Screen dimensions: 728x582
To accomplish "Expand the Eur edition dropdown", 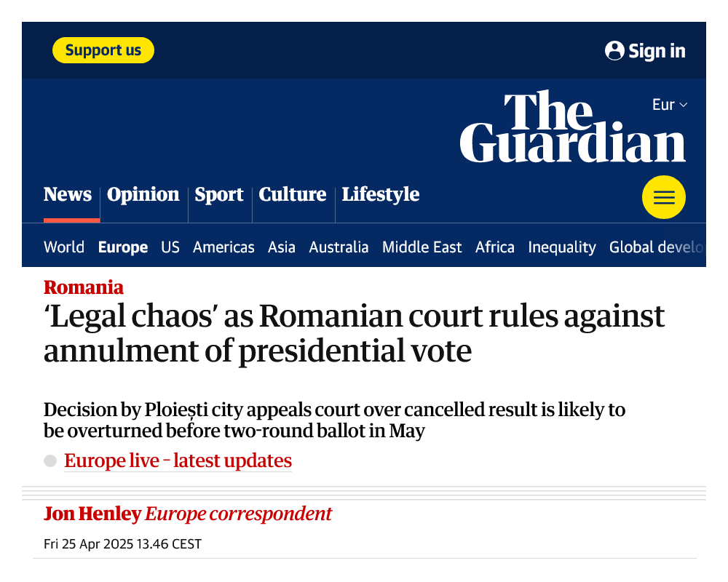I will pos(670,105).
